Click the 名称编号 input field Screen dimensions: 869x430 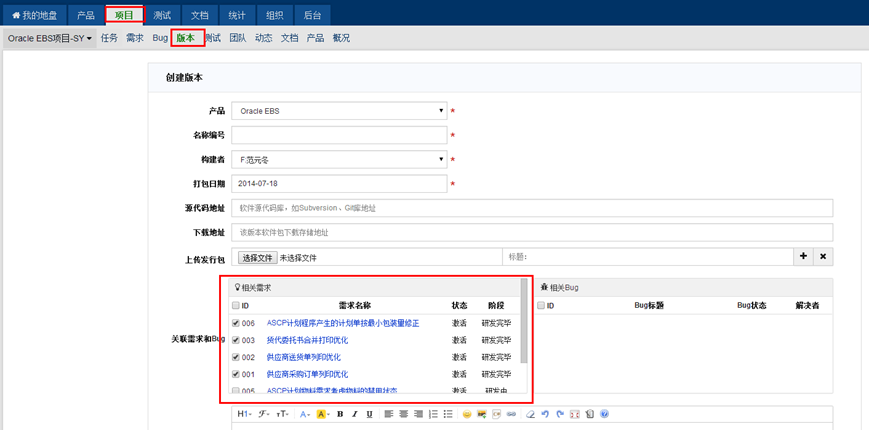click(x=339, y=135)
